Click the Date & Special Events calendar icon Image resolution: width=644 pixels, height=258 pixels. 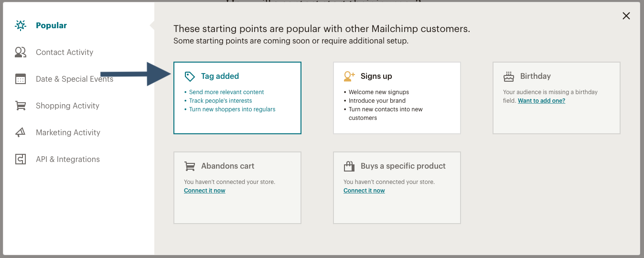click(x=21, y=79)
